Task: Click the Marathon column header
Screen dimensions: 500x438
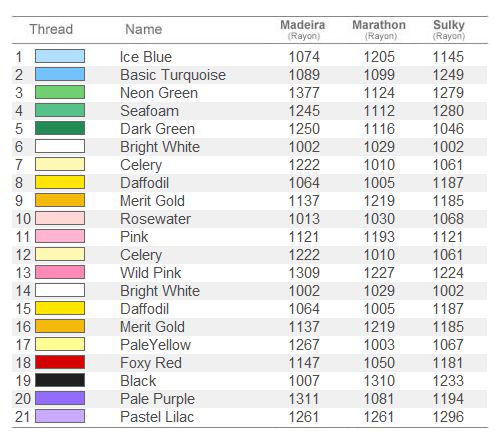Action: tap(379, 29)
